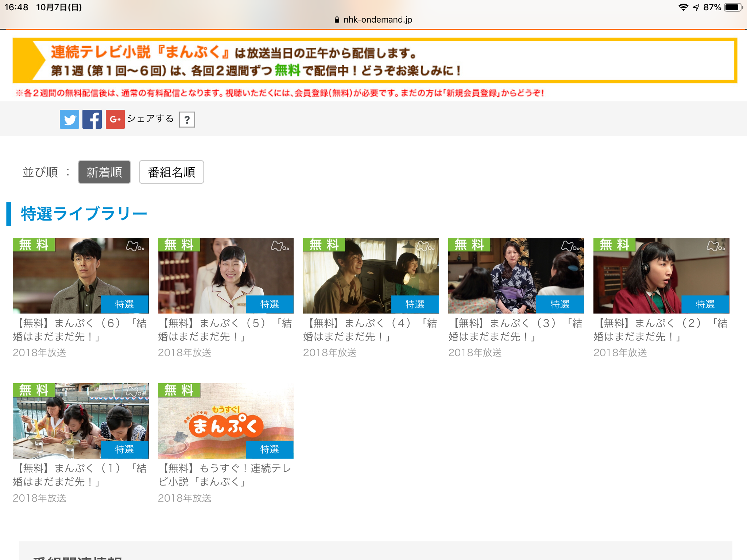Open もうすぐ！まんぷく preview thumbnail
This screenshot has width=747, height=560.
pos(226,421)
